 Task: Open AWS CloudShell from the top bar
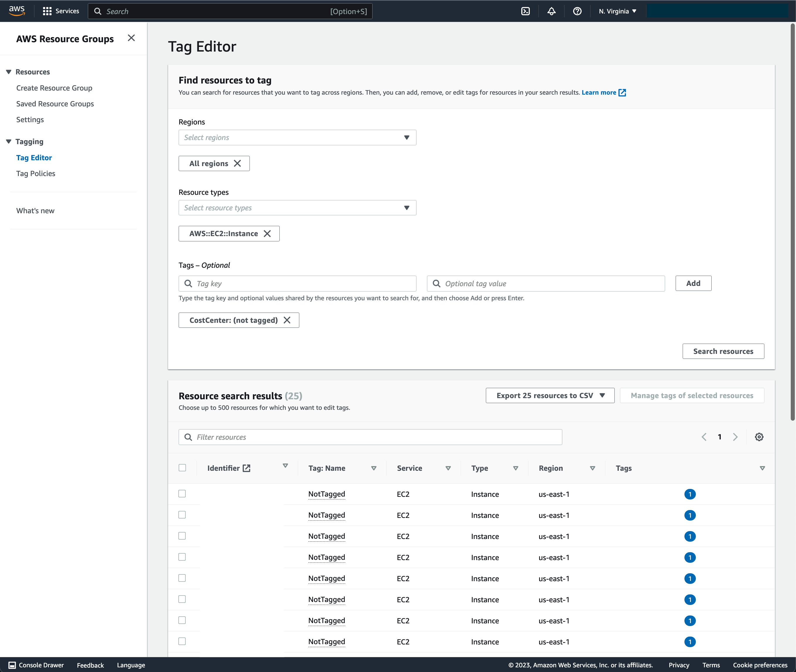tap(525, 11)
